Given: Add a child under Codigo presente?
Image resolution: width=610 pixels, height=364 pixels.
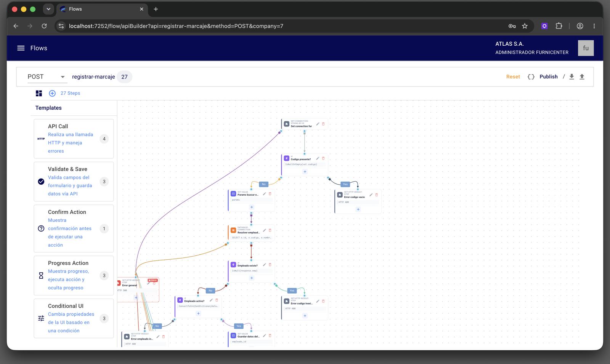Looking at the screenshot, I should click(305, 172).
